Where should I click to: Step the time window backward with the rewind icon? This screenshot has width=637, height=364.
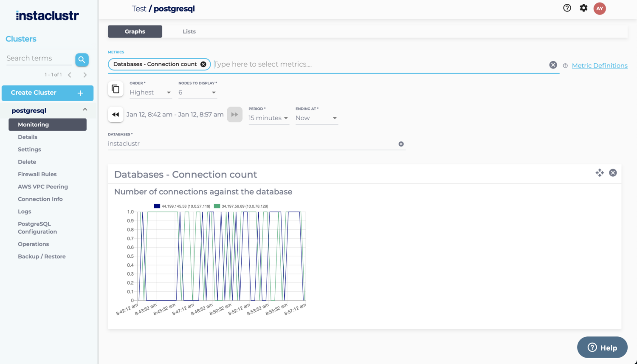pyautogui.click(x=116, y=114)
